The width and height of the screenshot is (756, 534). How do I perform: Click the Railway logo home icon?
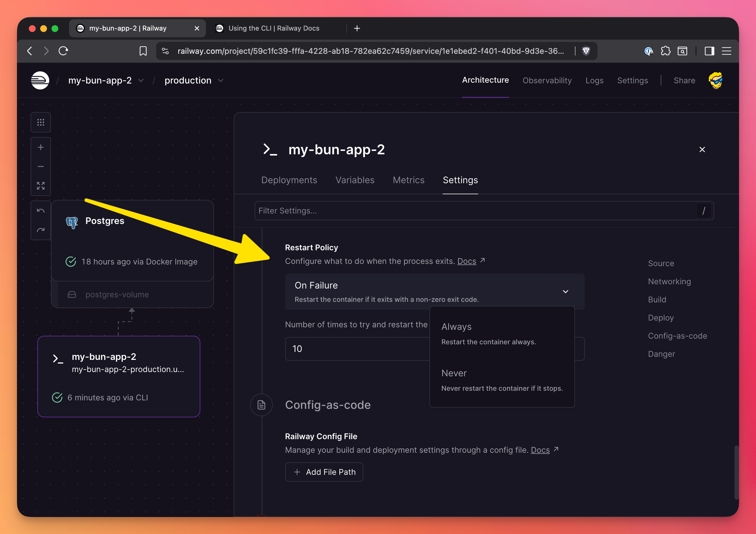click(x=40, y=80)
